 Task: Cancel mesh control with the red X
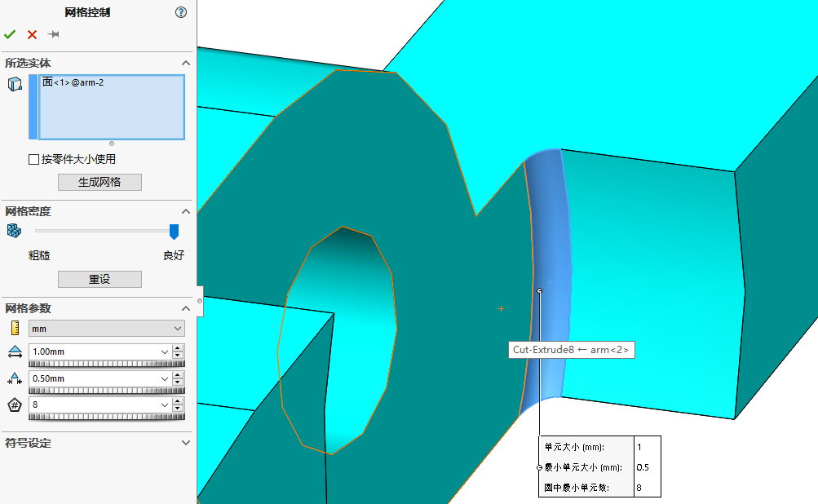tap(32, 34)
